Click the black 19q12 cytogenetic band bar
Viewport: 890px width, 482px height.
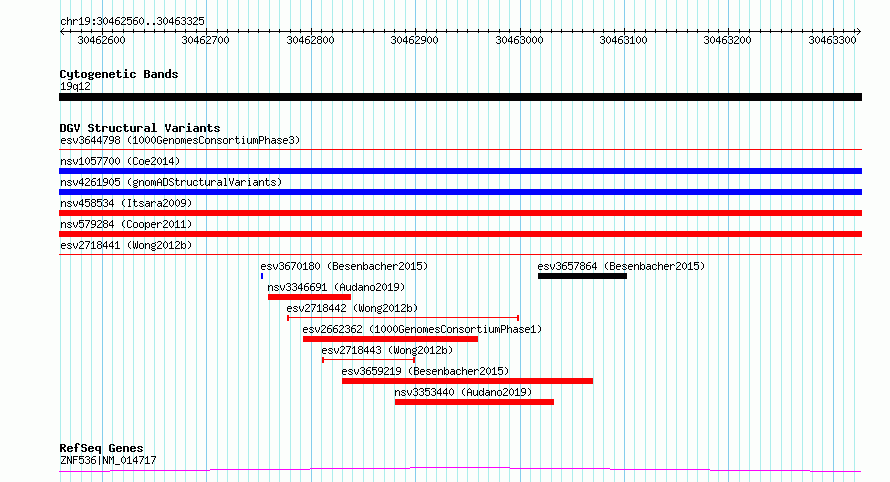click(x=460, y=97)
